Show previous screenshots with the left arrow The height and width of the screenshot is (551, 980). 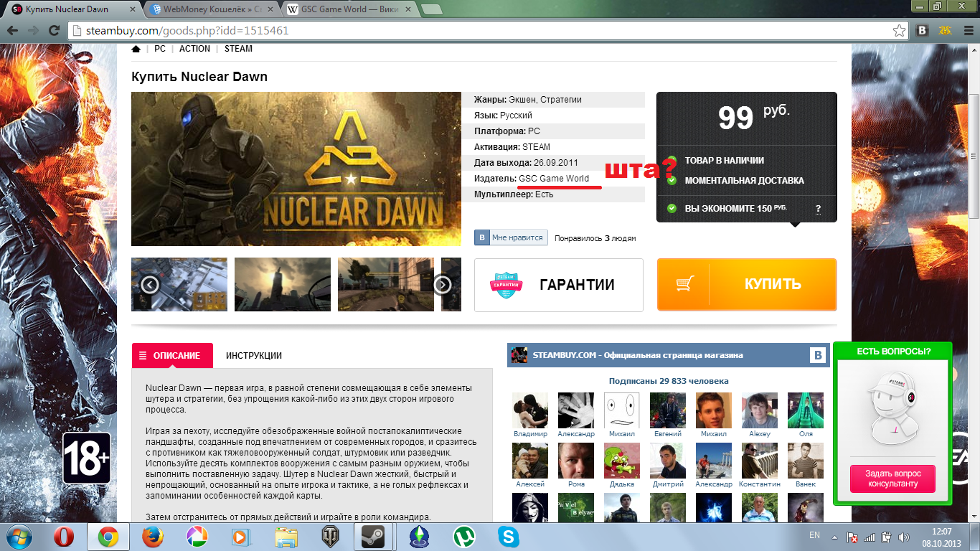pyautogui.click(x=150, y=285)
